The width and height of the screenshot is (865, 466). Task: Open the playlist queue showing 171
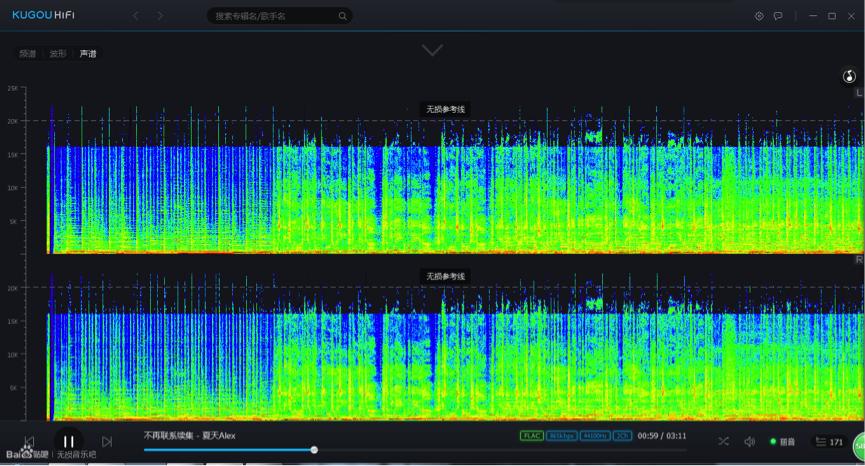(829, 442)
